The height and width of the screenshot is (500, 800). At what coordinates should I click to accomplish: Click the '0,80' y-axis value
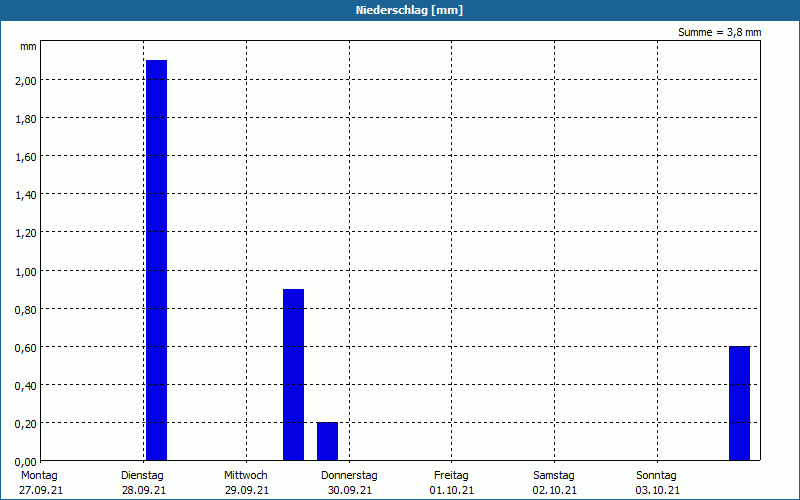(26, 310)
